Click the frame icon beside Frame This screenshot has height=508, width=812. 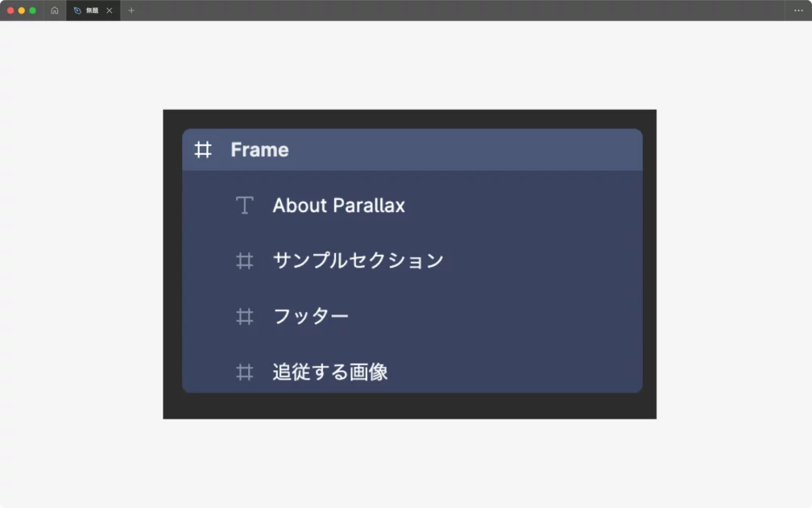click(x=203, y=150)
